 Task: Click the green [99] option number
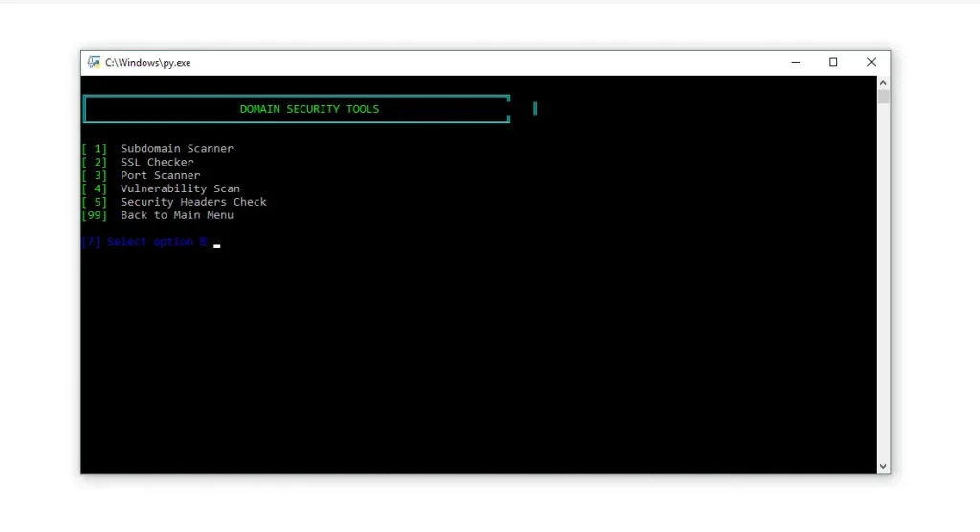(x=95, y=216)
